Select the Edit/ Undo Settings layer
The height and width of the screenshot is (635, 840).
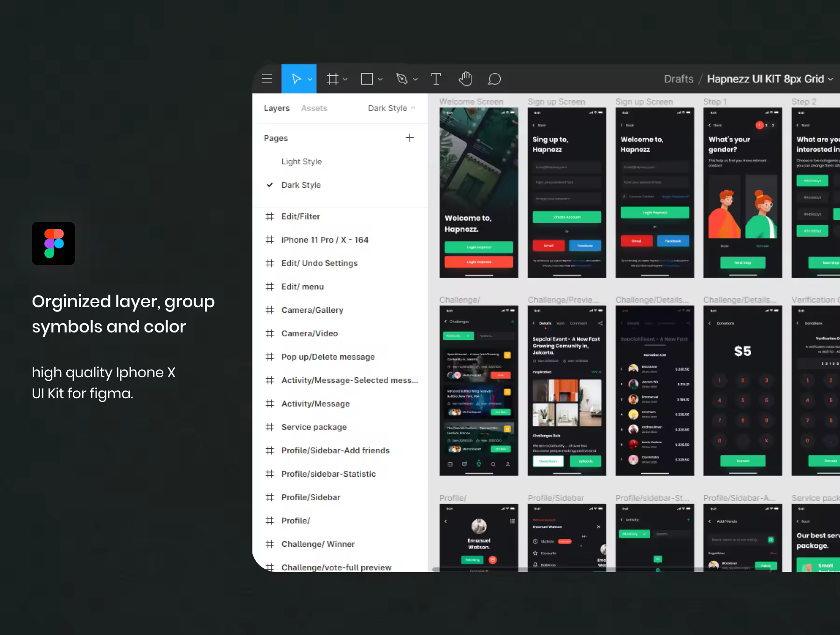[x=340, y=263]
